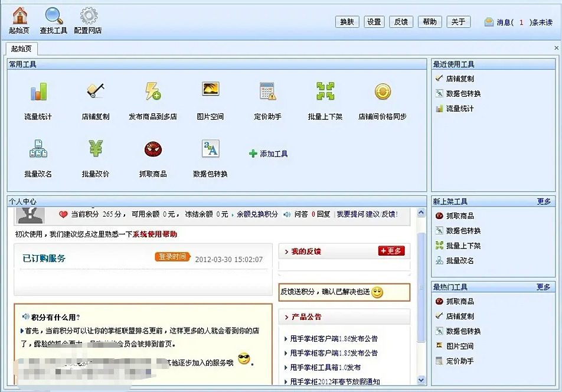Open the 甩手掌柜工具箱1.0发布 announcement

[325, 367]
